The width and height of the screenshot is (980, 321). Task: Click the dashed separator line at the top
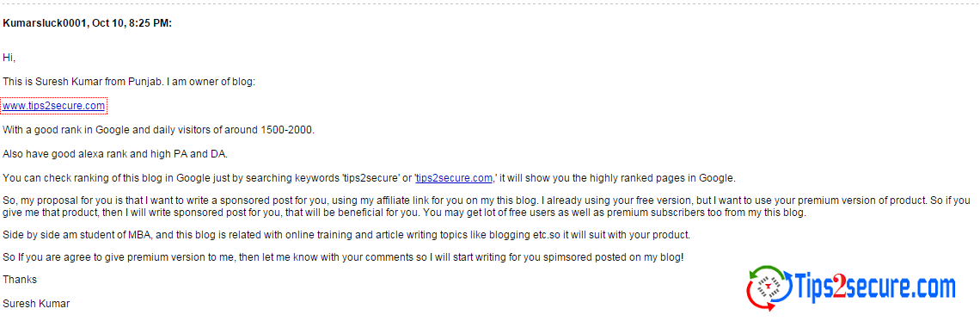(490, 5)
